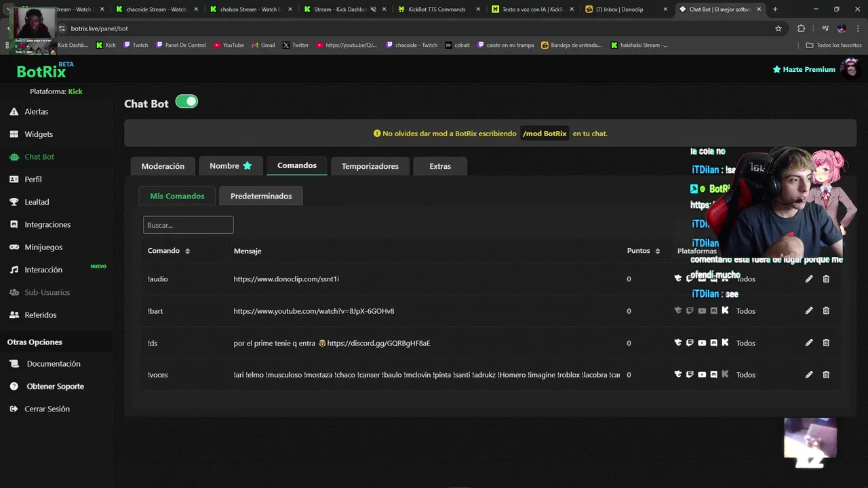The image size is (868, 488).
Task: Click the browser address bar
Action: click(414, 28)
